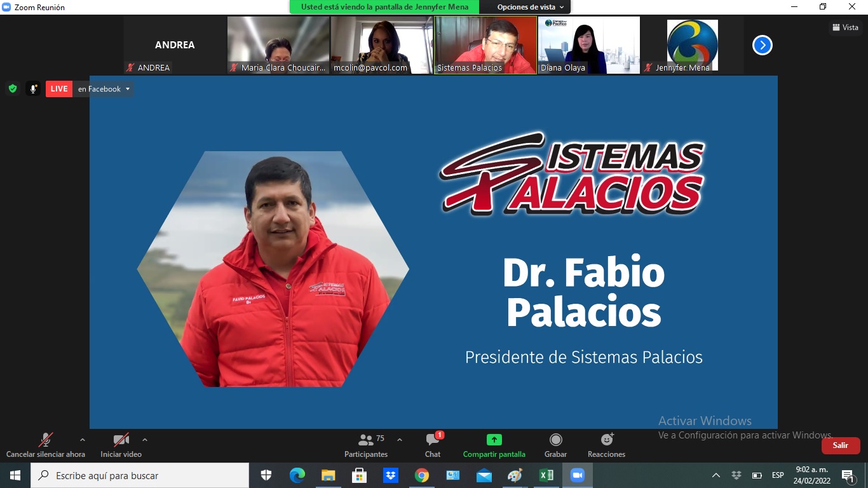The image size is (868, 488).
Task: Select Sistemas Palacios video thumbnail
Action: coord(485,45)
